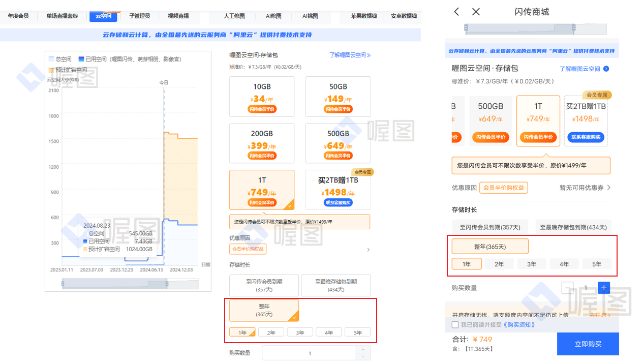Screen dimensions: 643x364
Task: Open the 人工修图 tab
Action: pyautogui.click(x=234, y=16)
